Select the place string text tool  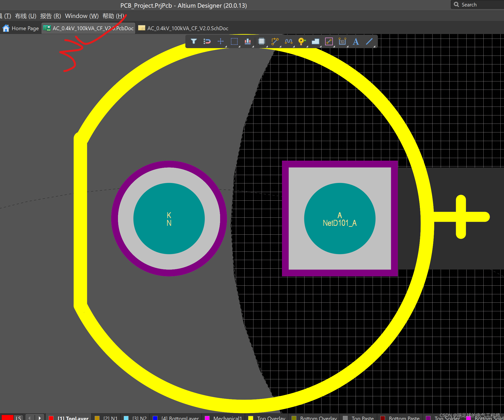[x=355, y=41]
